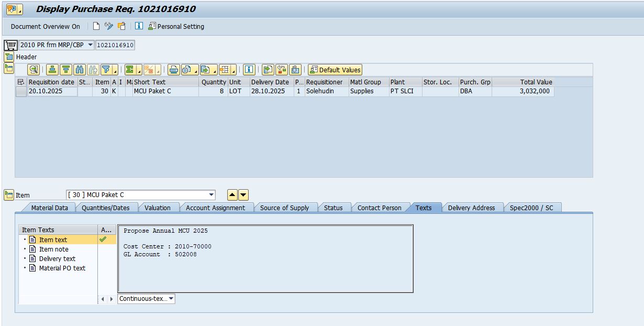Open the Continuous-text format dropdown
The height and width of the screenshot is (326, 644).
[x=171, y=299]
